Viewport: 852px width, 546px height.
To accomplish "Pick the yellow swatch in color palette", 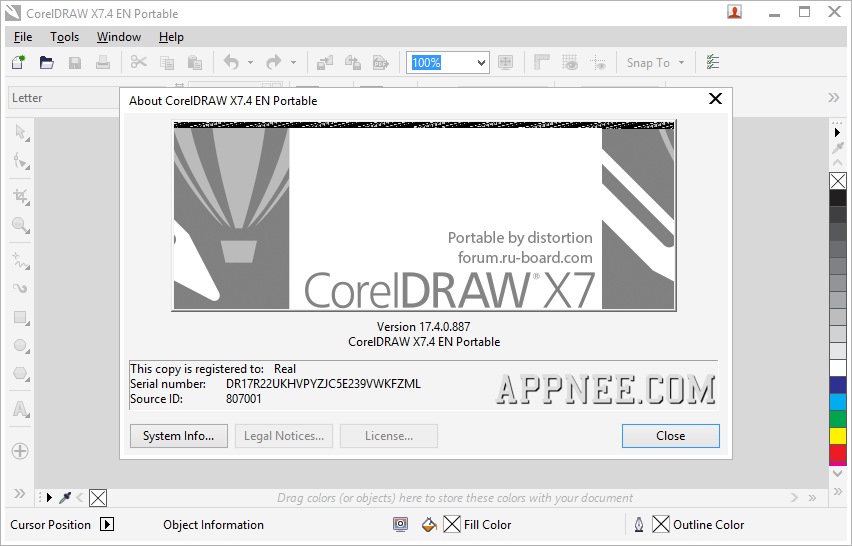I will tap(838, 436).
